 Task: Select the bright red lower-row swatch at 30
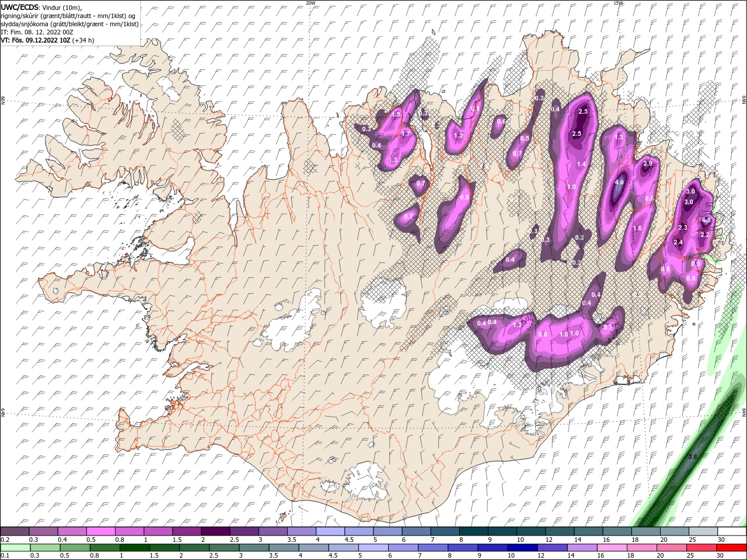coord(731,548)
